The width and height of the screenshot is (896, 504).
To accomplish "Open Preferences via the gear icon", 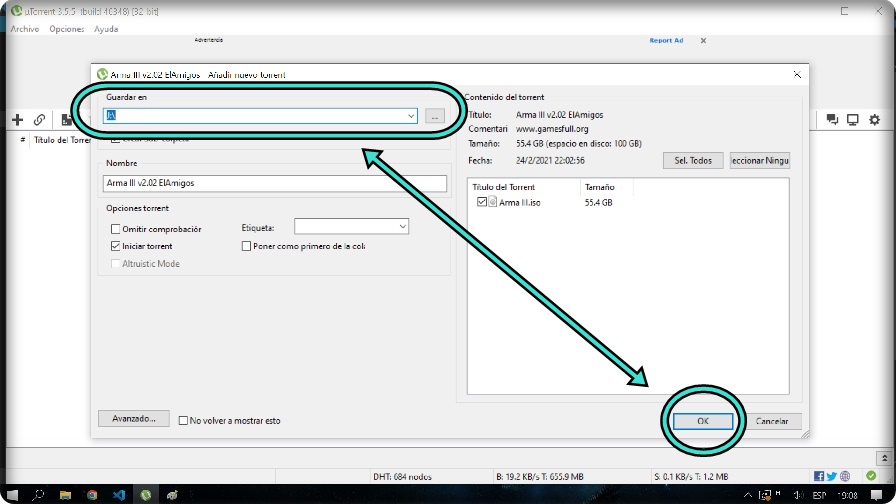I will [x=874, y=119].
